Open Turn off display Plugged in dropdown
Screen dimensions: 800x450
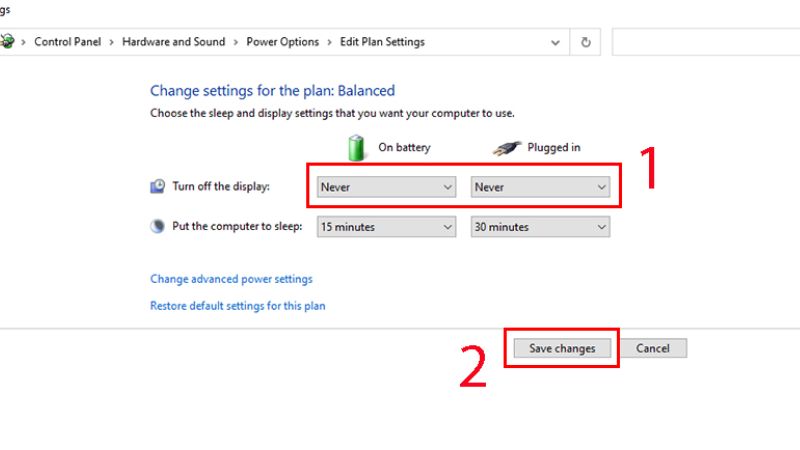[540, 187]
